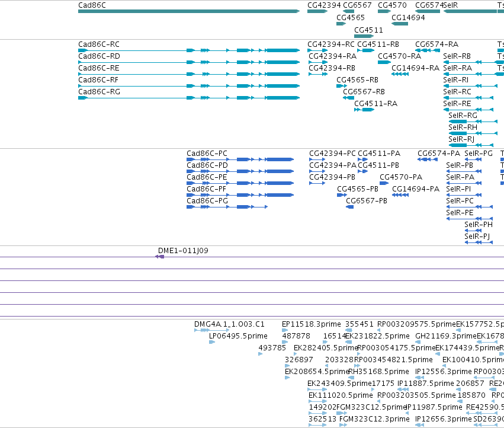Click protein CG6567-PB label
This screenshot has width=504, height=428.
[367, 201]
